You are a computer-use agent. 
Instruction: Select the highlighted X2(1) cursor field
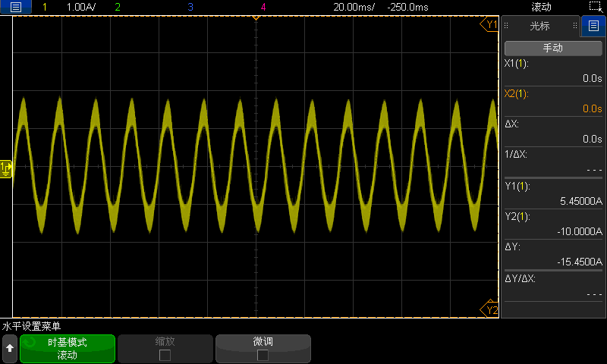pyautogui.click(x=552, y=102)
